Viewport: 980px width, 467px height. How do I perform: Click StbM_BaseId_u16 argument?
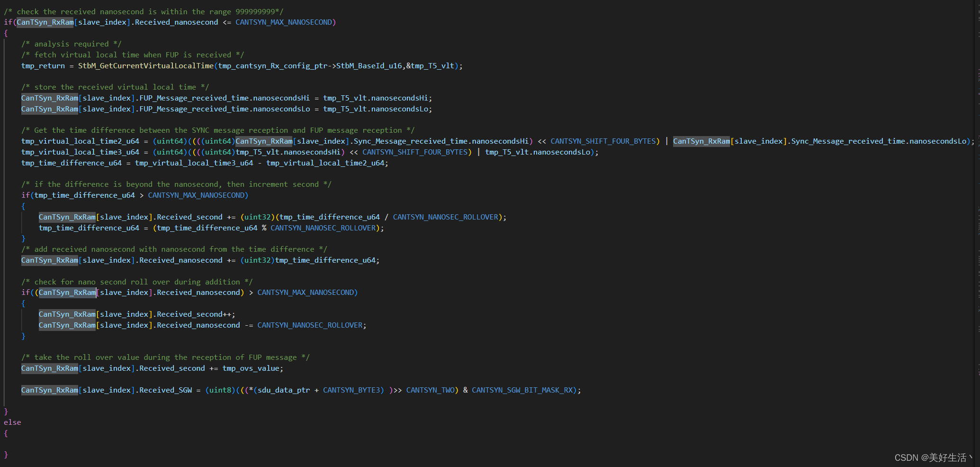tap(369, 66)
